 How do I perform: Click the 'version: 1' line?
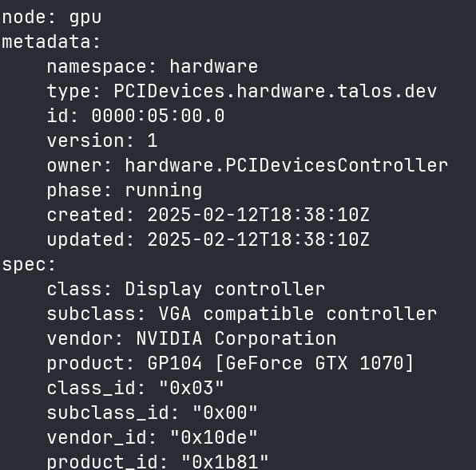pos(102,140)
